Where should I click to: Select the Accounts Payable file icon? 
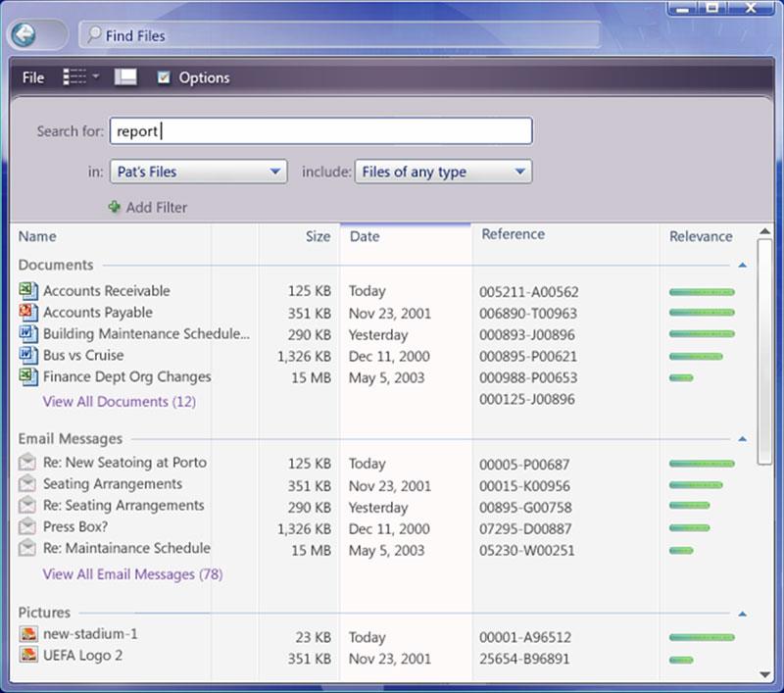[28, 313]
